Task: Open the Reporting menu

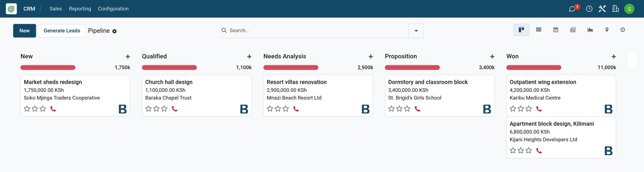Action: pos(80,9)
